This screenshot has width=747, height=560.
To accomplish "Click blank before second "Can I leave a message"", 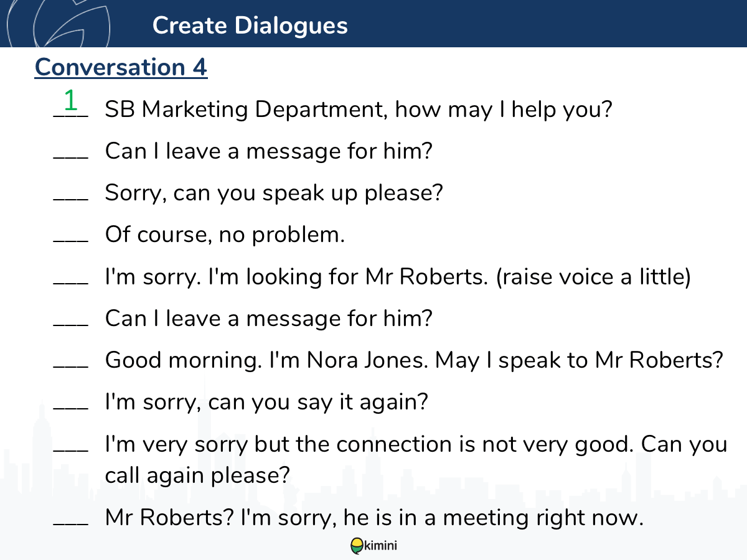I will tap(70, 325).
